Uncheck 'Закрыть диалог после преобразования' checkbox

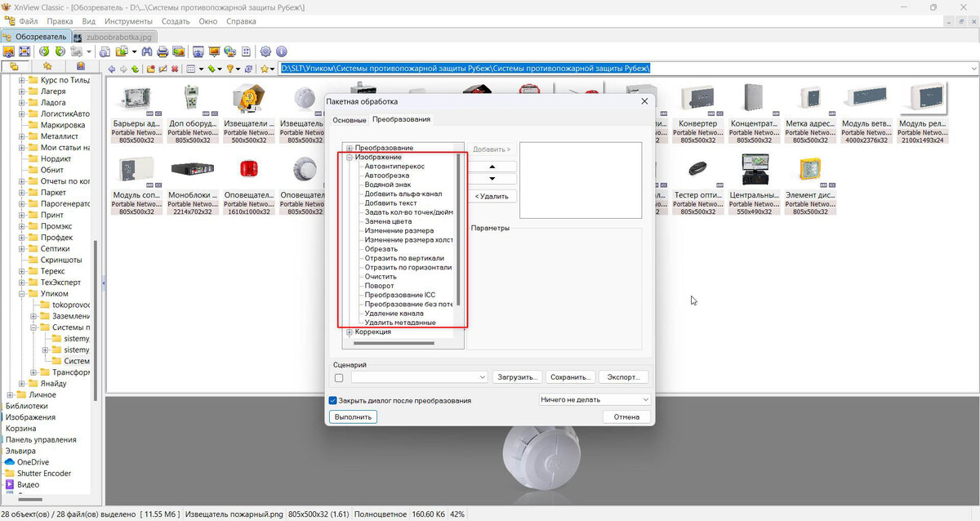point(333,401)
